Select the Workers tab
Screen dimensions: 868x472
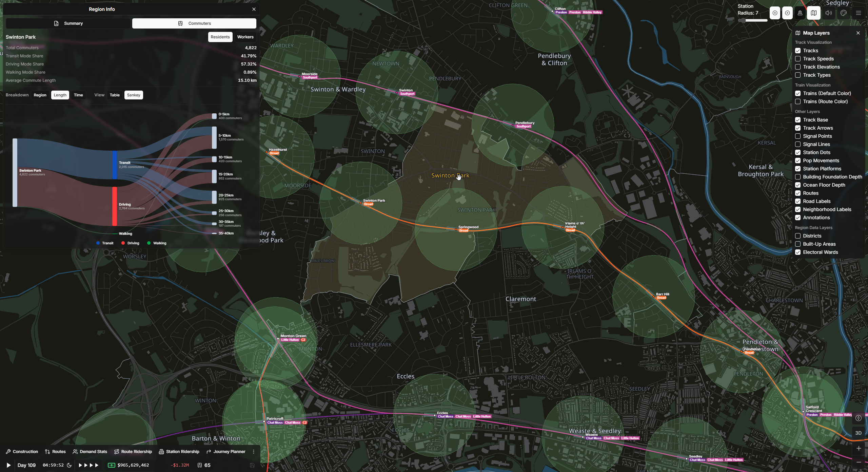point(245,37)
